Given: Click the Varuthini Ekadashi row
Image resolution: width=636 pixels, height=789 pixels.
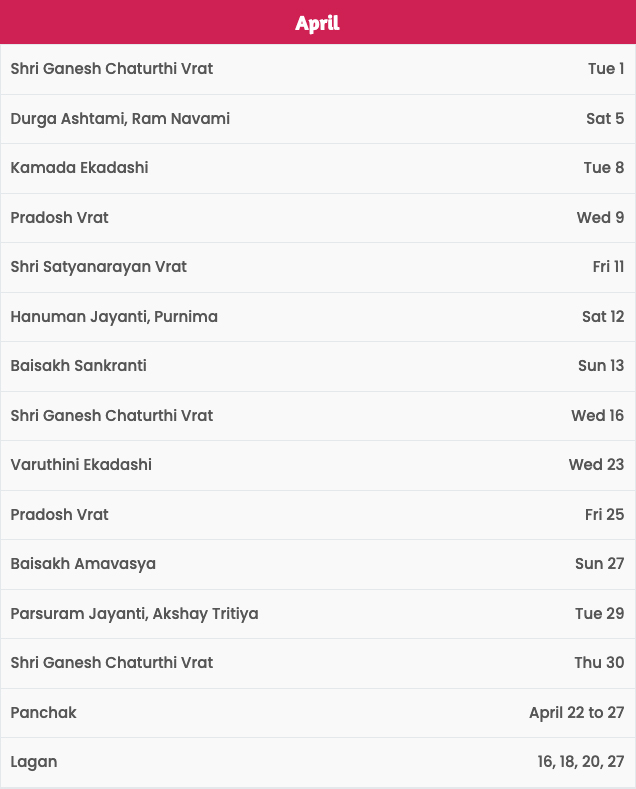Looking at the screenshot, I should pos(318,465).
